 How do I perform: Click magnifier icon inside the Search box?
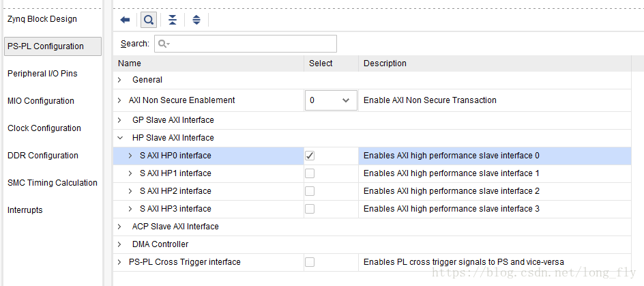pos(164,44)
